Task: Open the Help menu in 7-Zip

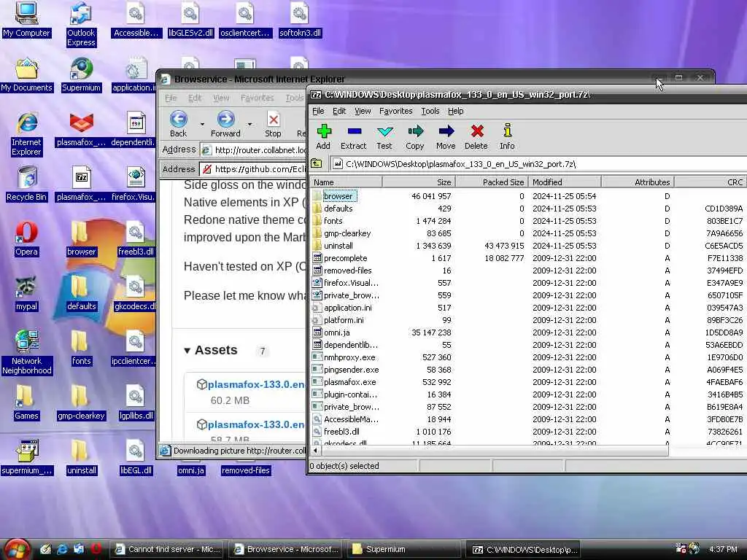Action: tap(455, 111)
